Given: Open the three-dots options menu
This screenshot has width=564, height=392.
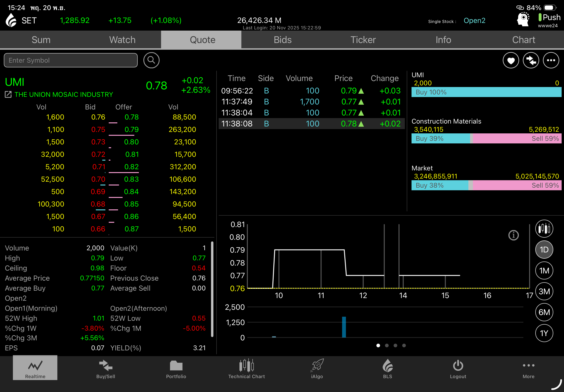Looking at the screenshot, I should 551,60.
